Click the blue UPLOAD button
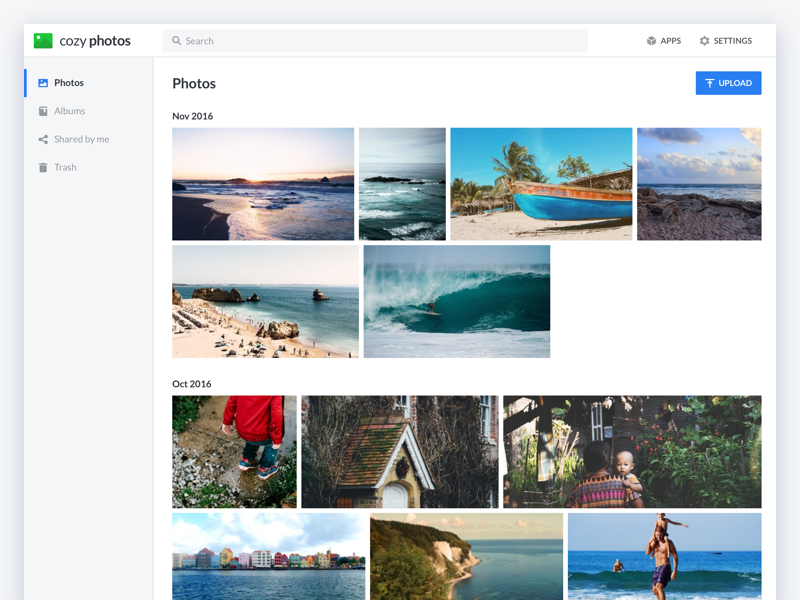This screenshot has width=800, height=600. [x=728, y=83]
